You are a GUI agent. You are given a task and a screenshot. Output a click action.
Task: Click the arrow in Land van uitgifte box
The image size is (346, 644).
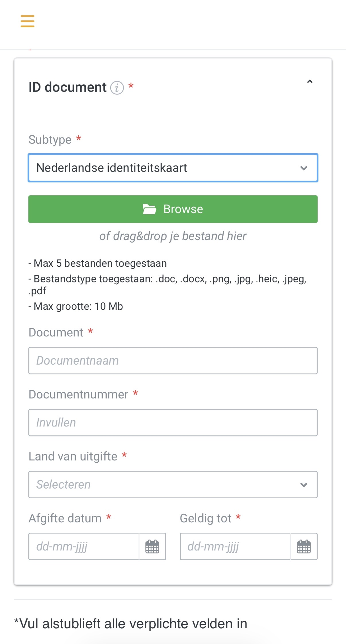tap(304, 485)
